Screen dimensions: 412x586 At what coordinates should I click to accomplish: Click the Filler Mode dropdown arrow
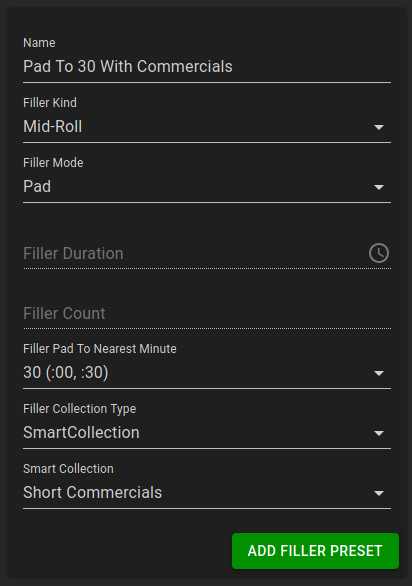tap(379, 187)
